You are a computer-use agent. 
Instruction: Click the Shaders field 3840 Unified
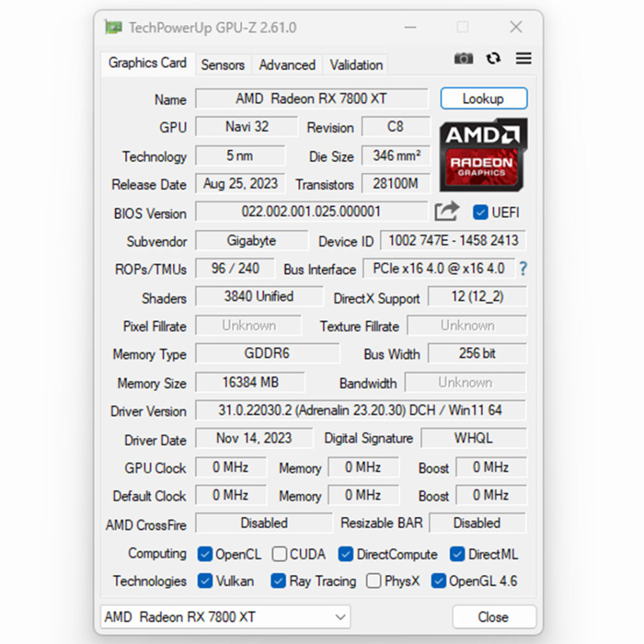click(x=259, y=297)
